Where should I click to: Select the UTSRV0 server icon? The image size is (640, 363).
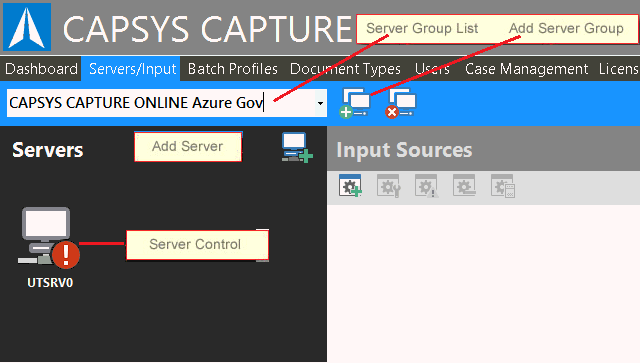[49, 238]
